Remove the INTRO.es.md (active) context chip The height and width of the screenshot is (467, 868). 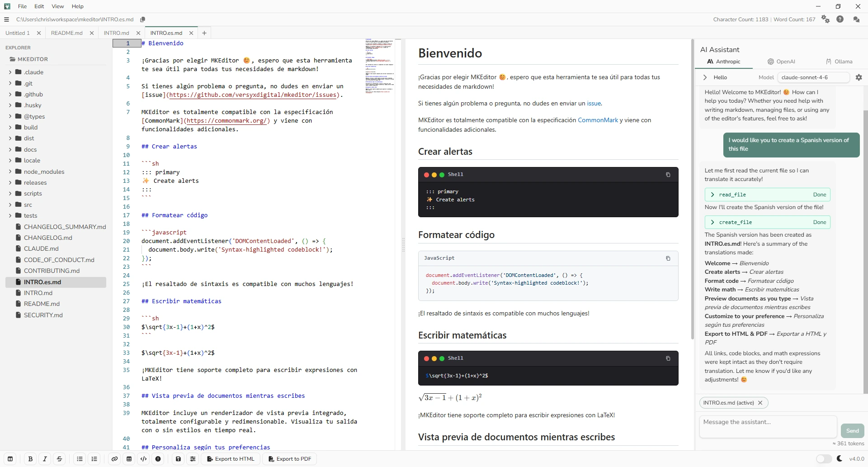point(760,403)
